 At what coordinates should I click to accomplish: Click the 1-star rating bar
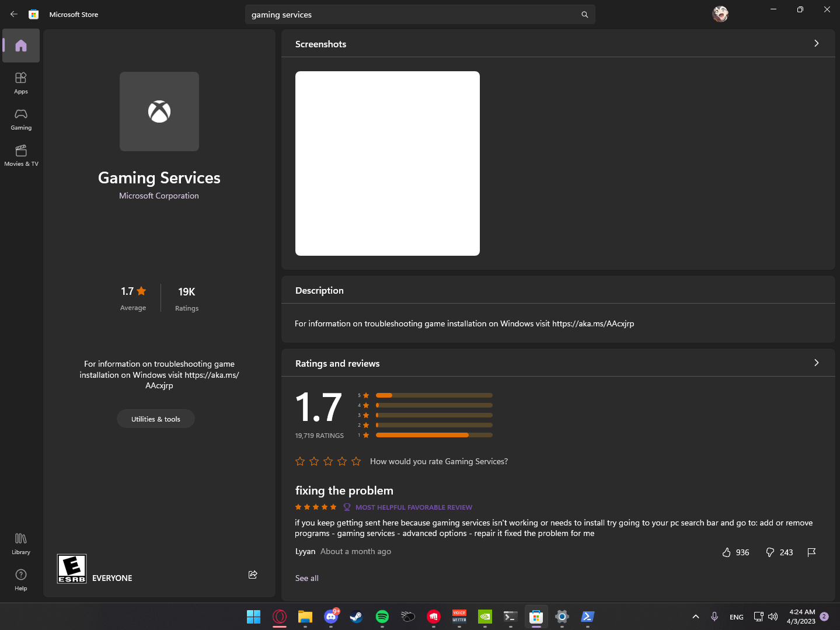click(x=434, y=435)
